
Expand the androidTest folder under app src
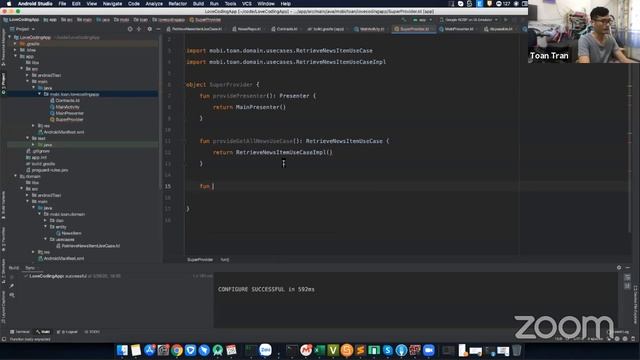(28, 75)
